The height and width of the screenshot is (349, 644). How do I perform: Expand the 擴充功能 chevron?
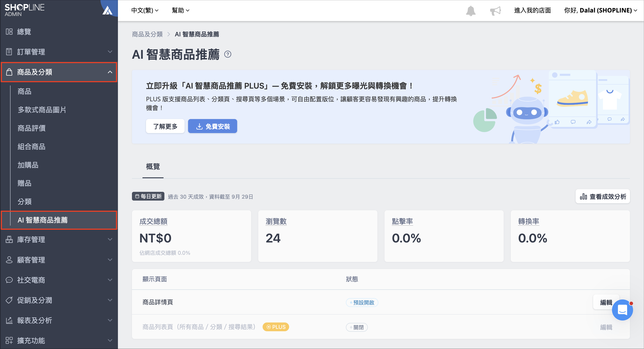click(110, 340)
